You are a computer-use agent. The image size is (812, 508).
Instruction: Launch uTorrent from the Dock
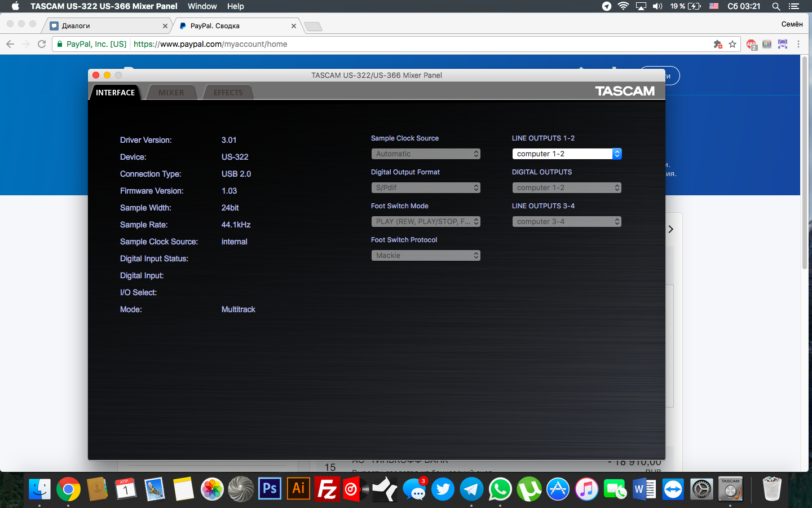(x=529, y=489)
